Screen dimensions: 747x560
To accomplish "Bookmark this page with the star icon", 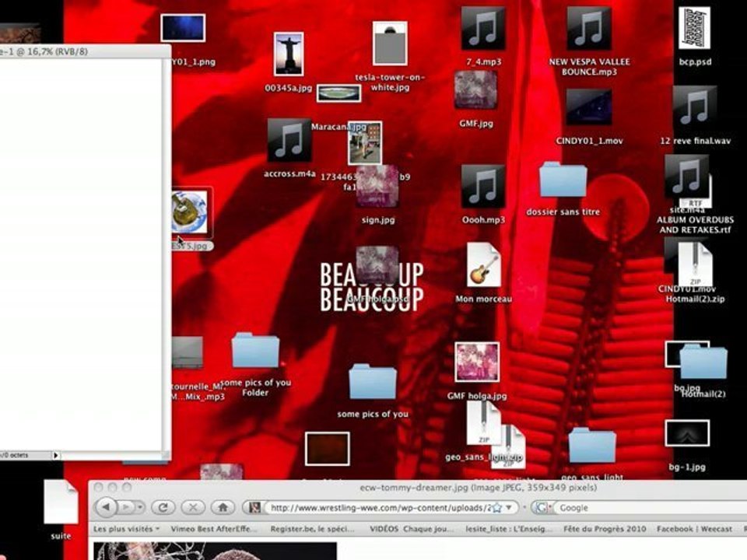I will pyautogui.click(x=497, y=508).
